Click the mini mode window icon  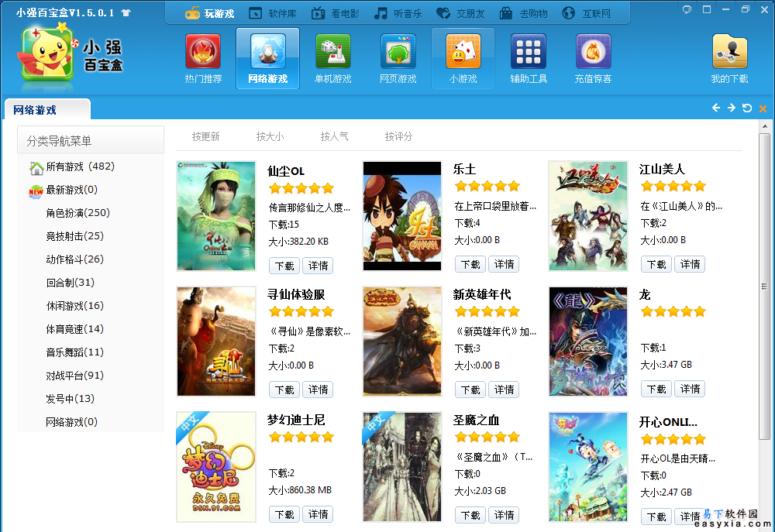707,9
